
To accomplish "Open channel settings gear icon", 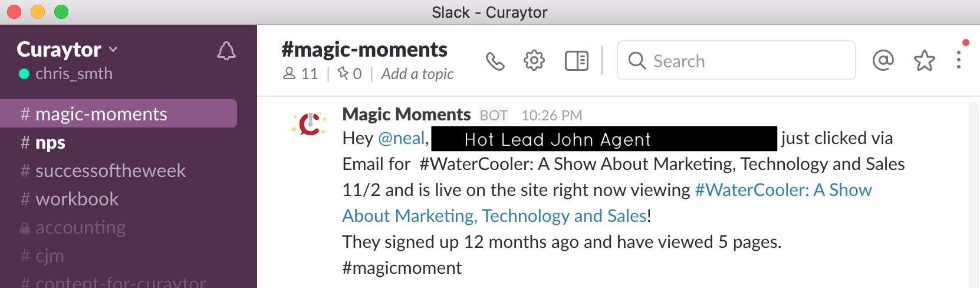I will (534, 60).
